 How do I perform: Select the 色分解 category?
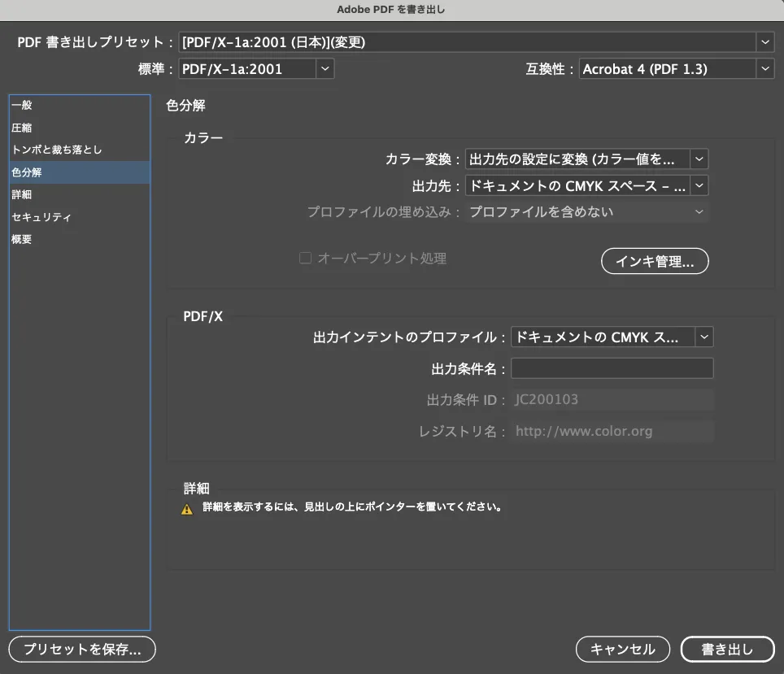coord(28,172)
